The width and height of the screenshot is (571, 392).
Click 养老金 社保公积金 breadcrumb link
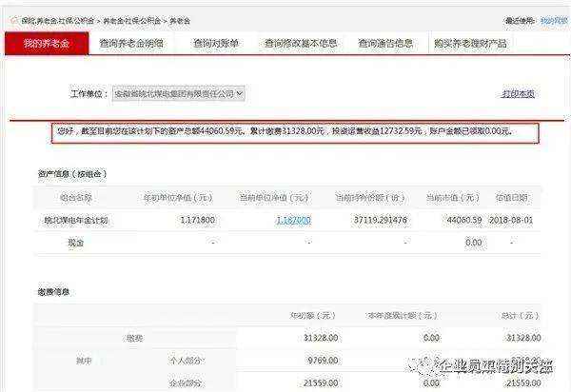132,21
